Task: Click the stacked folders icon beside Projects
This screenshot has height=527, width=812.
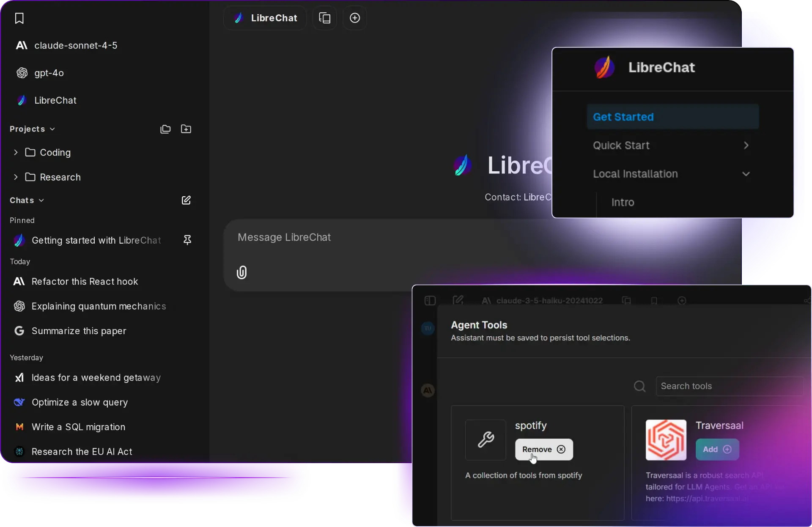Action: coord(165,129)
